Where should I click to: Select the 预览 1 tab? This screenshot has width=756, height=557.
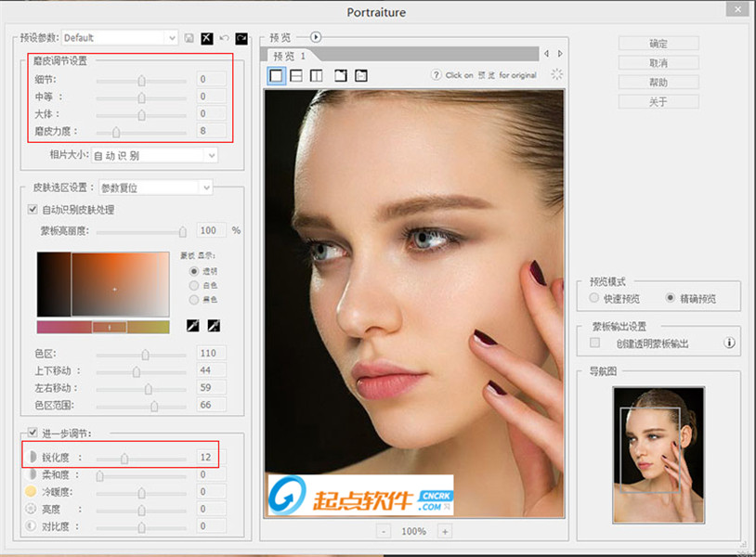(289, 56)
